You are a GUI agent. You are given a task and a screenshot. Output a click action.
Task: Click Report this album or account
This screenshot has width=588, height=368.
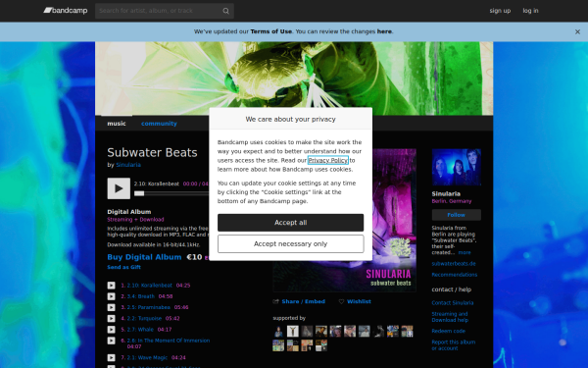point(454,345)
